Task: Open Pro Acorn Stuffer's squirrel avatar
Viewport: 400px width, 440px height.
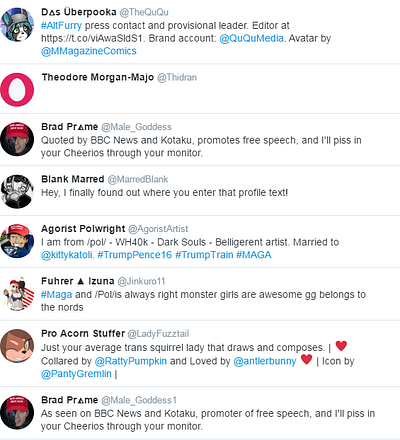Action: pos(17,346)
